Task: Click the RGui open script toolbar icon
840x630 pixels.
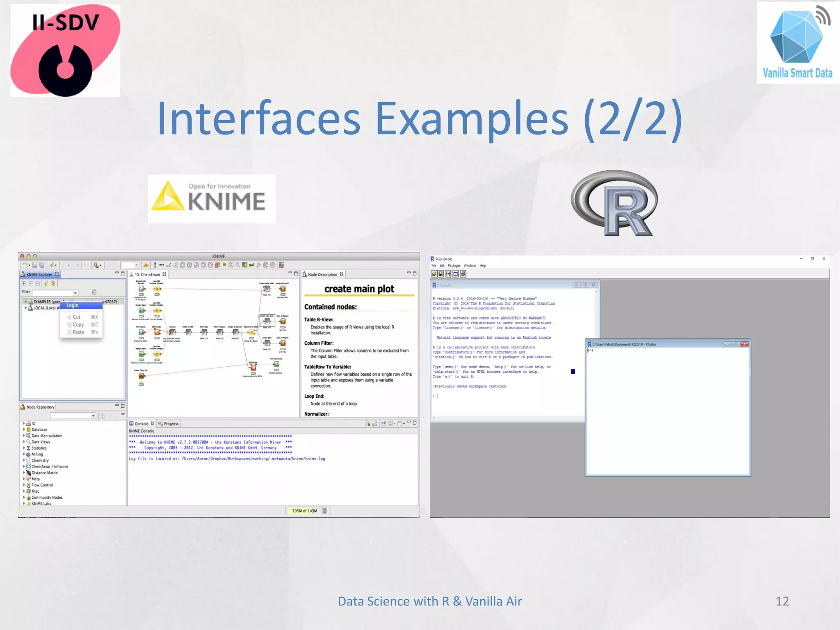Action: point(434,274)
